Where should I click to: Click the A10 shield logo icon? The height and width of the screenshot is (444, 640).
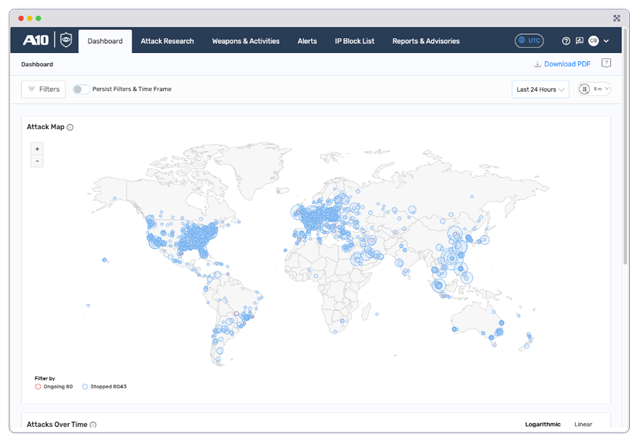[66, 41]
